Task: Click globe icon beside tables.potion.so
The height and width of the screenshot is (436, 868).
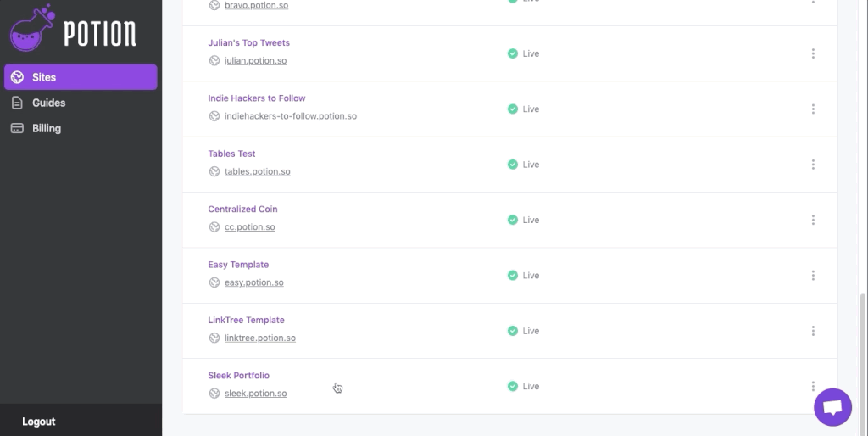Action: click(x=214, y=171)
